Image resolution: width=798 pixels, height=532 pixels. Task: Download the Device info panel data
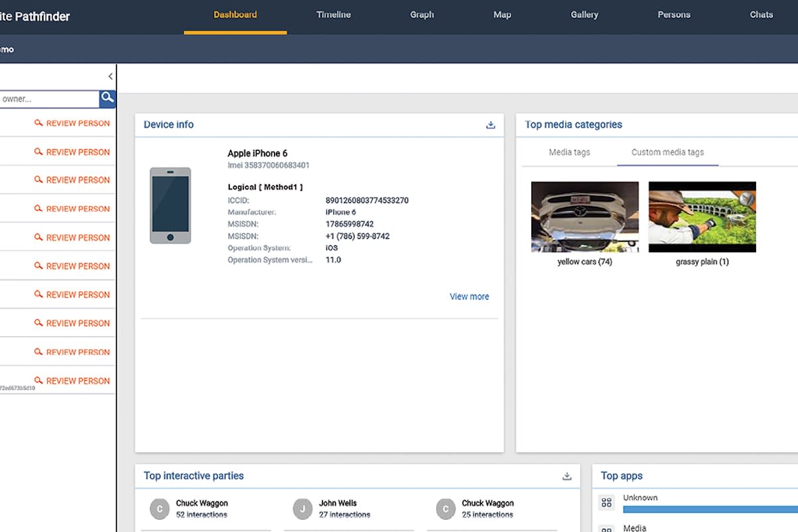pyautogui.click(x=491, y=125)
